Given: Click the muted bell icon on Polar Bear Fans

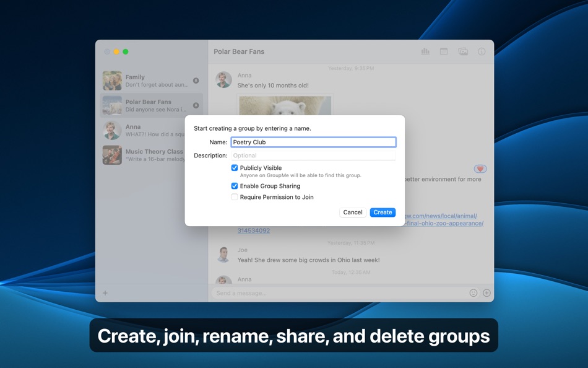Looking at the screenshot, I should pos(196,105).
